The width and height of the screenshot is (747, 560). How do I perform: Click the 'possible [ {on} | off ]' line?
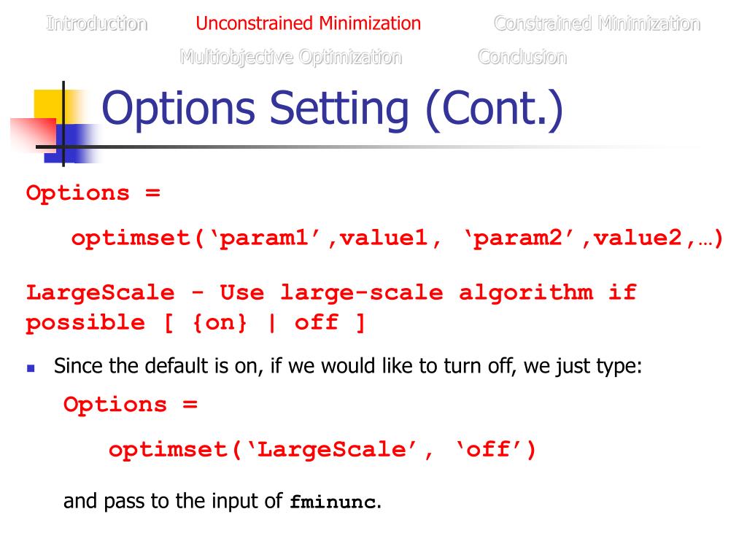click(196, 323)
